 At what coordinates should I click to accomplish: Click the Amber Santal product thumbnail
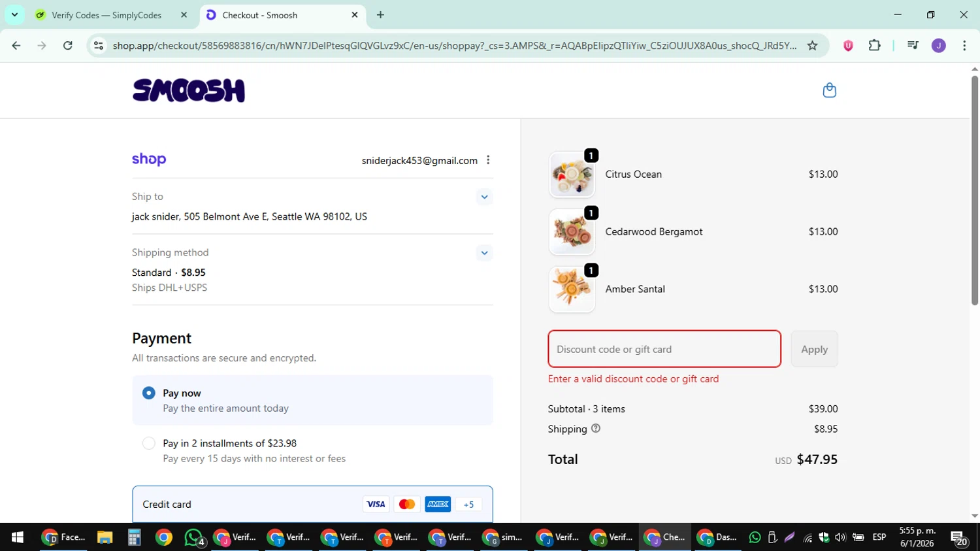pyautogui.click(x=572, y=290)
